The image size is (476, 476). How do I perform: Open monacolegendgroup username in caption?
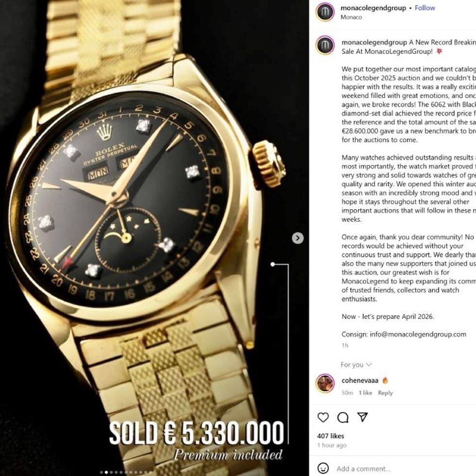(374, 42)
